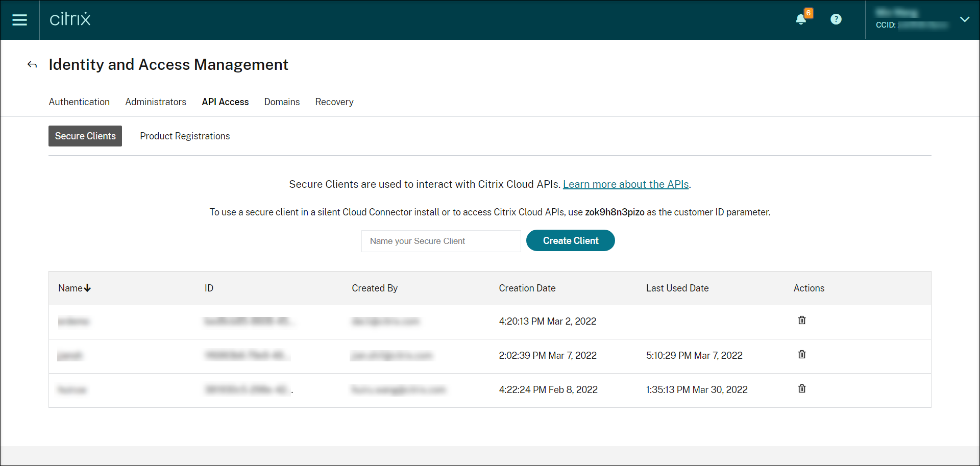Open the help question mark icon

[836, 19]
